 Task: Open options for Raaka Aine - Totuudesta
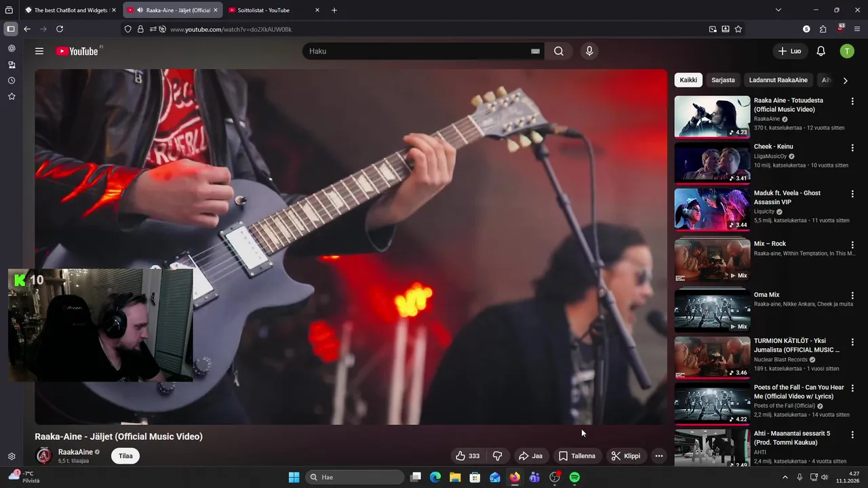(x=852, y=101)
